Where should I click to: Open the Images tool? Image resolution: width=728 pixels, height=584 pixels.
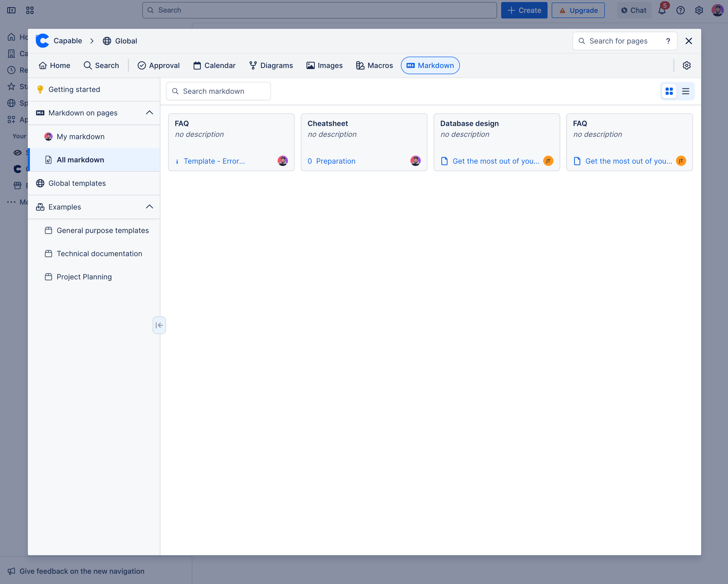click(x=324, y=65)
